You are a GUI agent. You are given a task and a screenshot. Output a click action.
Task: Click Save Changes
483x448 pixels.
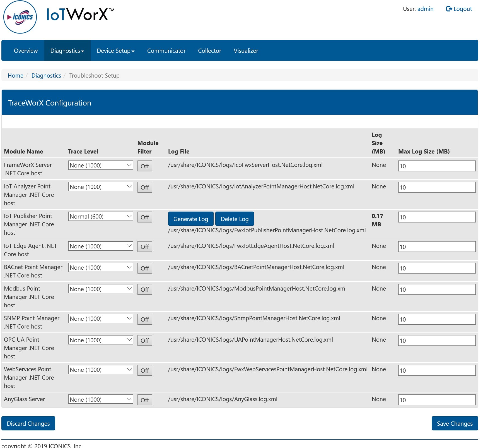coord(455,423)
